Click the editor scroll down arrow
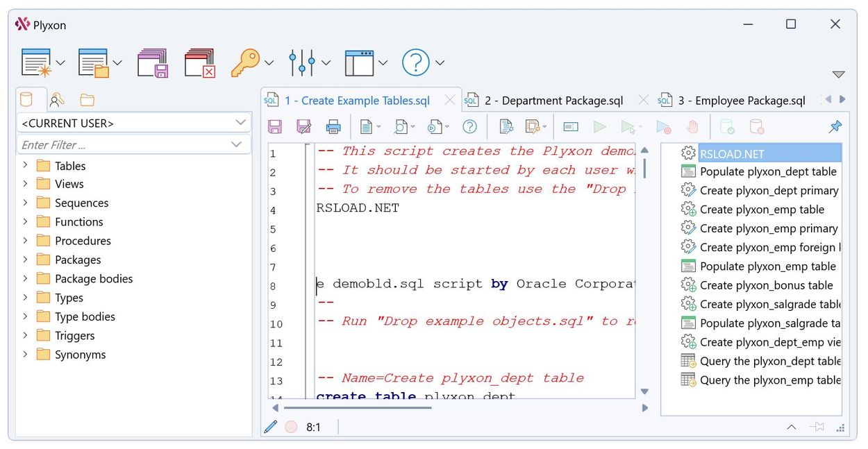The image size is (868, 449). [x=644, y=391]
